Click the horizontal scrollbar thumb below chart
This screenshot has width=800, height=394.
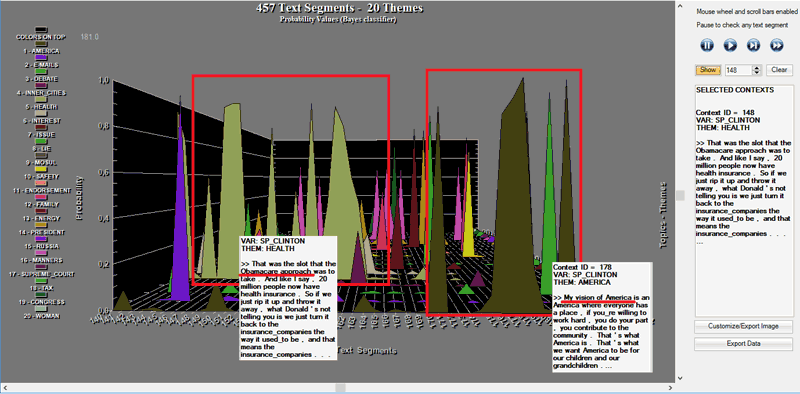[x=340, y=388]
